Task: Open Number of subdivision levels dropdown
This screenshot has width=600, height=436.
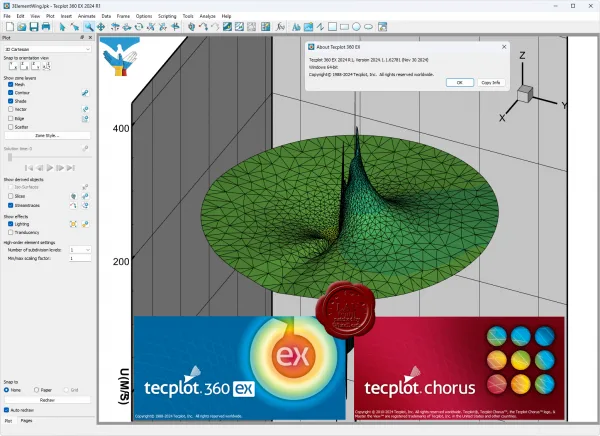Action: point(80,250)
